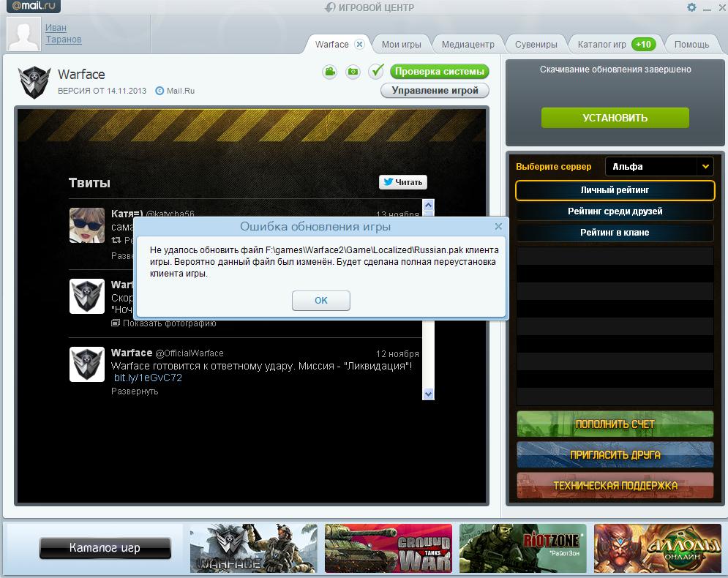Click the Twitter Читать follow button
Viewport: 728px width, 578px height.
pos(402,182)
